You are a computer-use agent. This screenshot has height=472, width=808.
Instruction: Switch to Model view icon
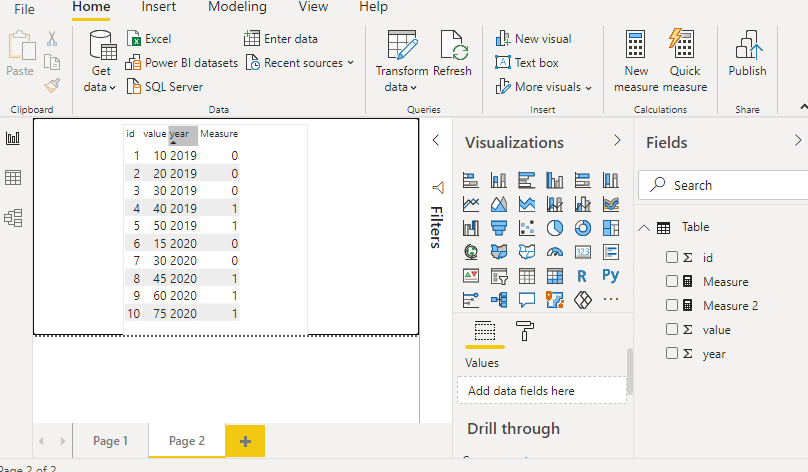[13, 218]
